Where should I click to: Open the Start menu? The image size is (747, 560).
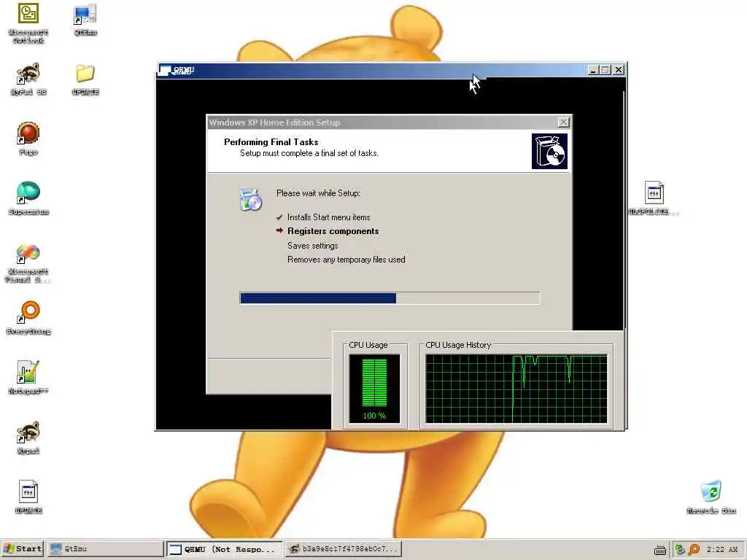23,548
